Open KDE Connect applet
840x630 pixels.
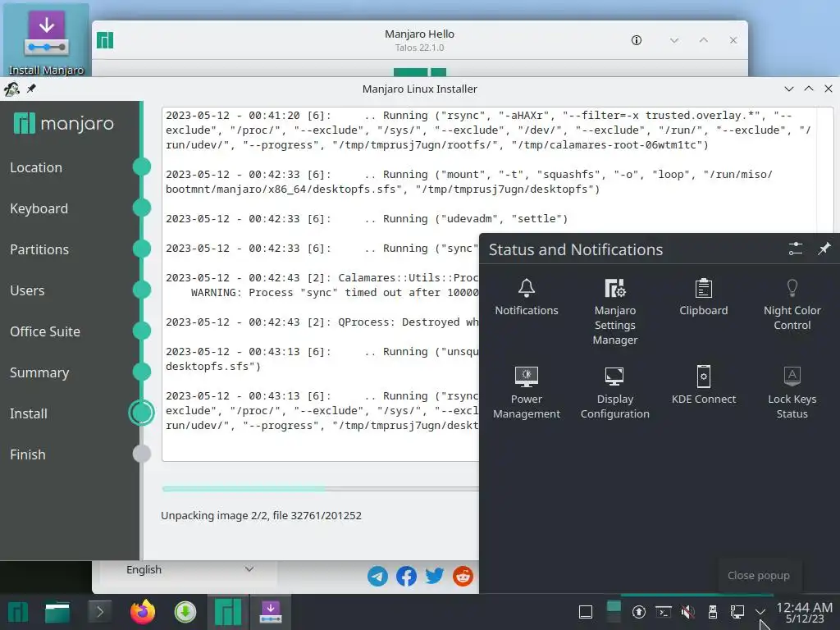click(x=703, y=386)
